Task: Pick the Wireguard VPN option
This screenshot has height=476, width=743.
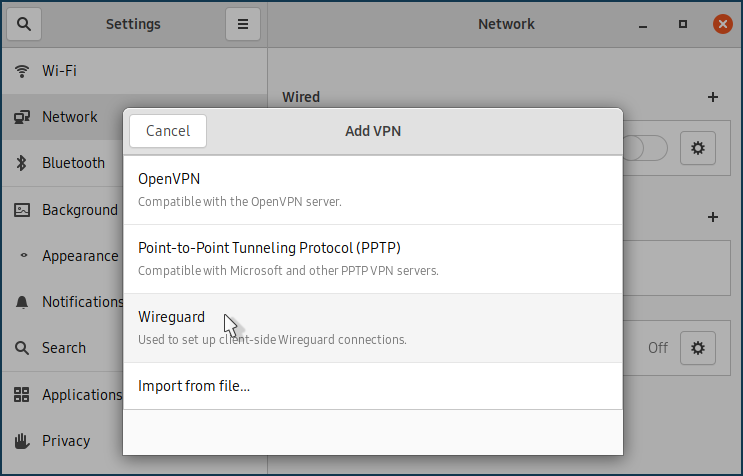Action: click(372, 327)
